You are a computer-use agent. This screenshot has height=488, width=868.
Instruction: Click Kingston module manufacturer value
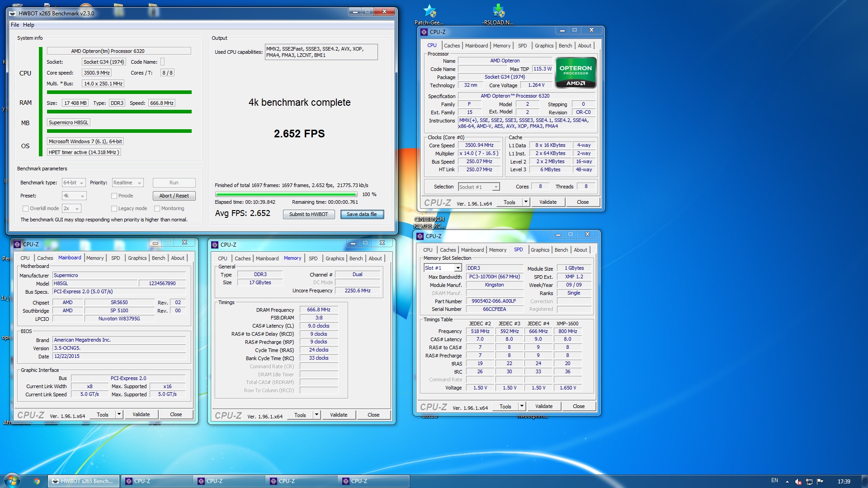tap(494, 285)
